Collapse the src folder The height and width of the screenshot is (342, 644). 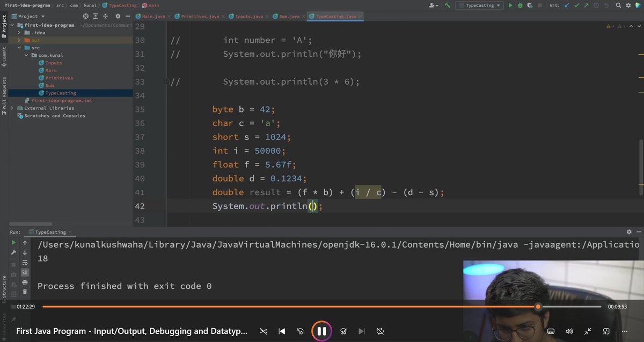tap(19, 48)
